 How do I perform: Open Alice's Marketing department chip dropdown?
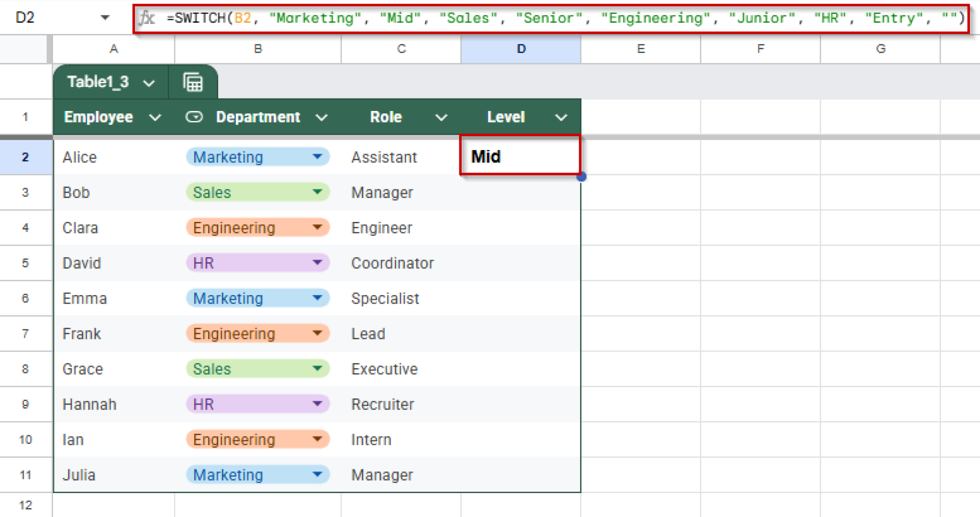(x=318, y=157)
